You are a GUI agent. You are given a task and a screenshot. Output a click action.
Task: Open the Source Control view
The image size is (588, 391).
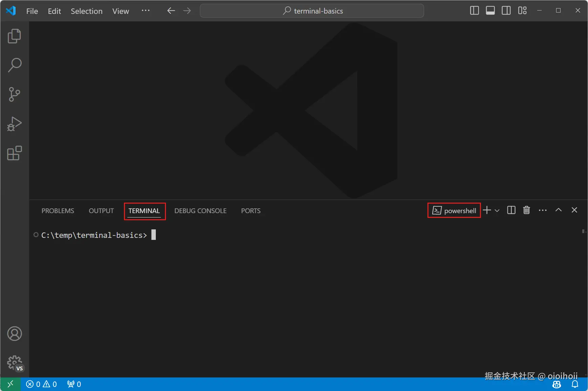pos(14,94)
